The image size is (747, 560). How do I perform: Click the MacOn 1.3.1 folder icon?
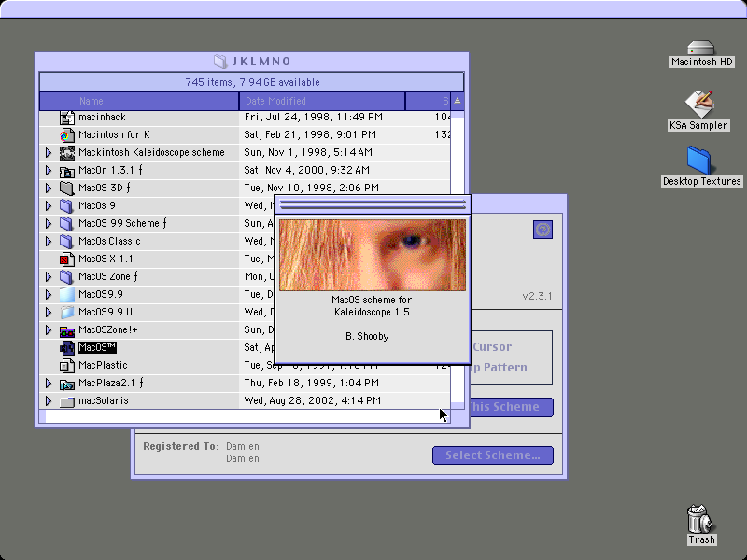(x=66, y=171)
